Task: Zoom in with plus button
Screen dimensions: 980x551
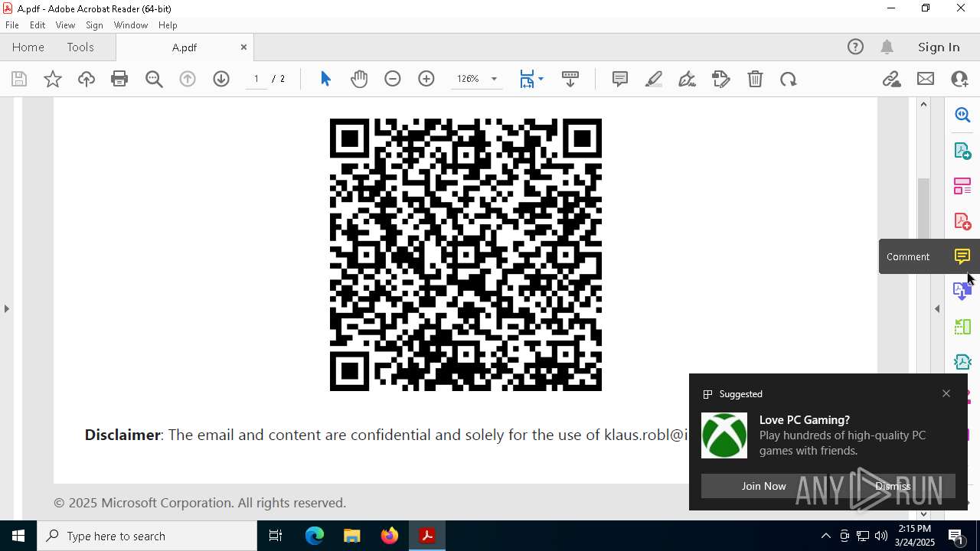Action: pyautogui.click(x=426, y=79)
